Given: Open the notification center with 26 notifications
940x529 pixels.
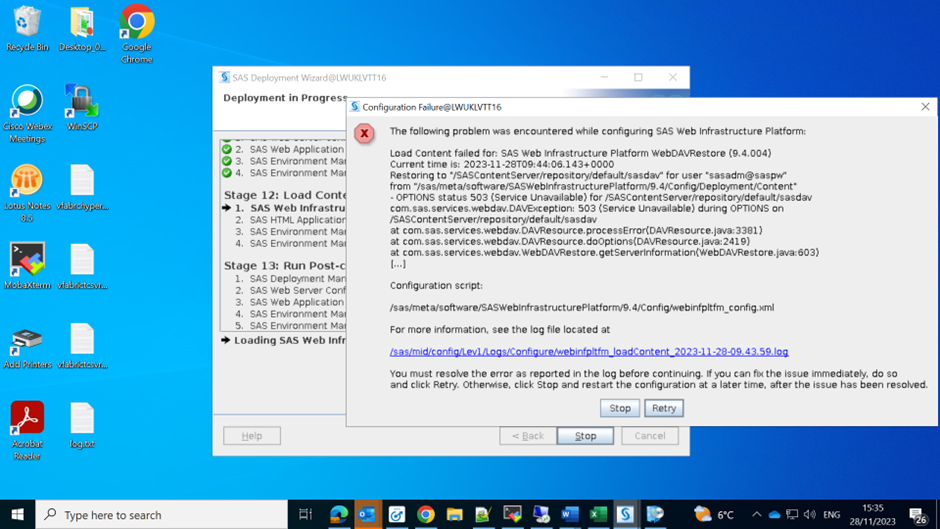Looking at the screenshot, I should [x=918, y=515].
